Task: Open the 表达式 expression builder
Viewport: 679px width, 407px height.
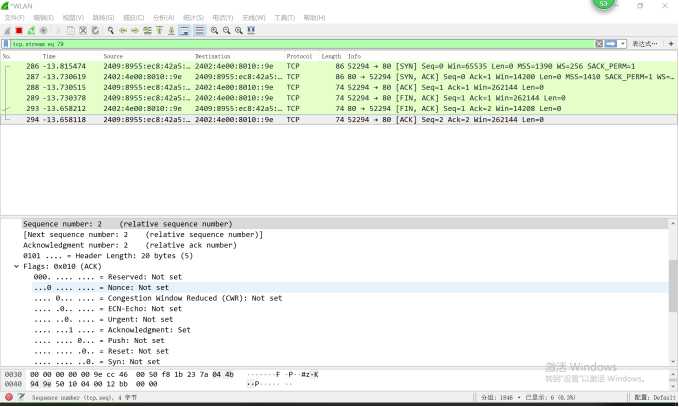Action: (x=645, y=44)
